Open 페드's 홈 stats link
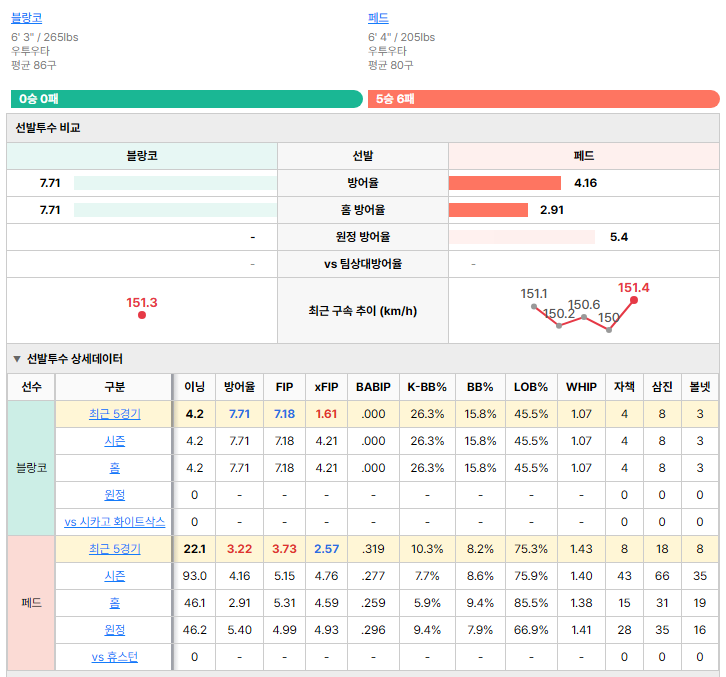 click(114, 602)
